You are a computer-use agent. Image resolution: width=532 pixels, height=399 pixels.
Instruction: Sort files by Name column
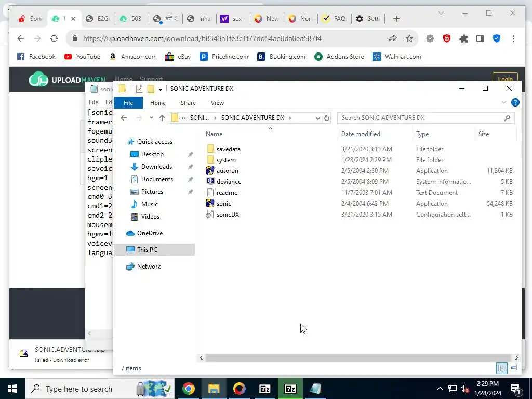click(214, 134)
